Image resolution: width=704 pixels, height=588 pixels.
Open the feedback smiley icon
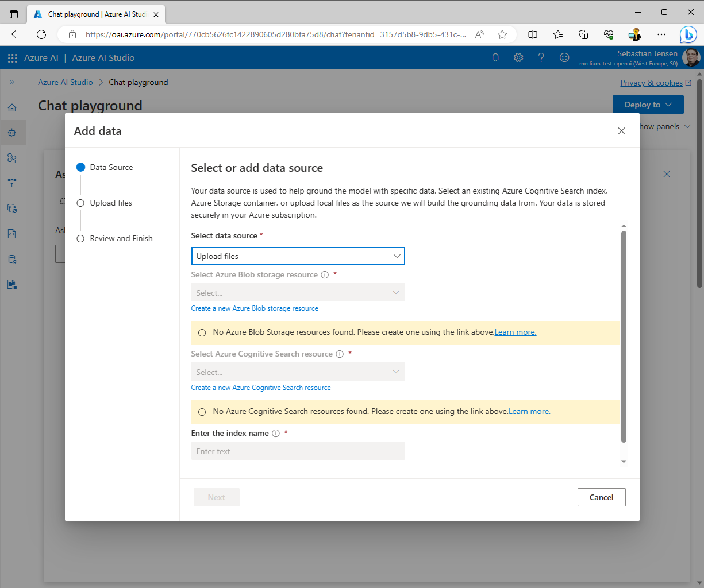(564, 57)
